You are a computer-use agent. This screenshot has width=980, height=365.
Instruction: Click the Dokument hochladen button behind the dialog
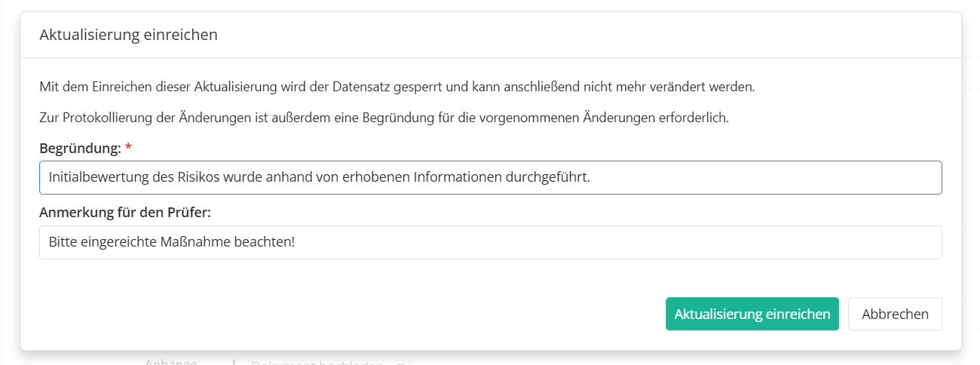317,361
